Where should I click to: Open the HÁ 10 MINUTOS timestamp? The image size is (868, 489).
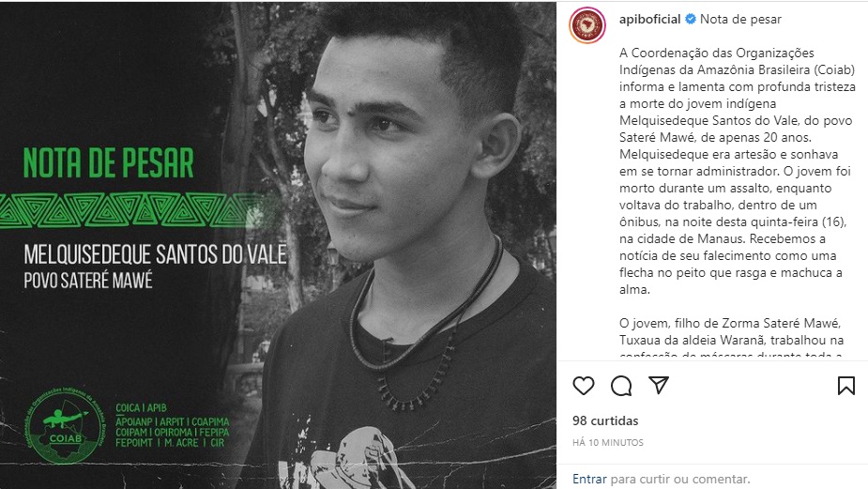pyautogui.click(x=608, y=442)
